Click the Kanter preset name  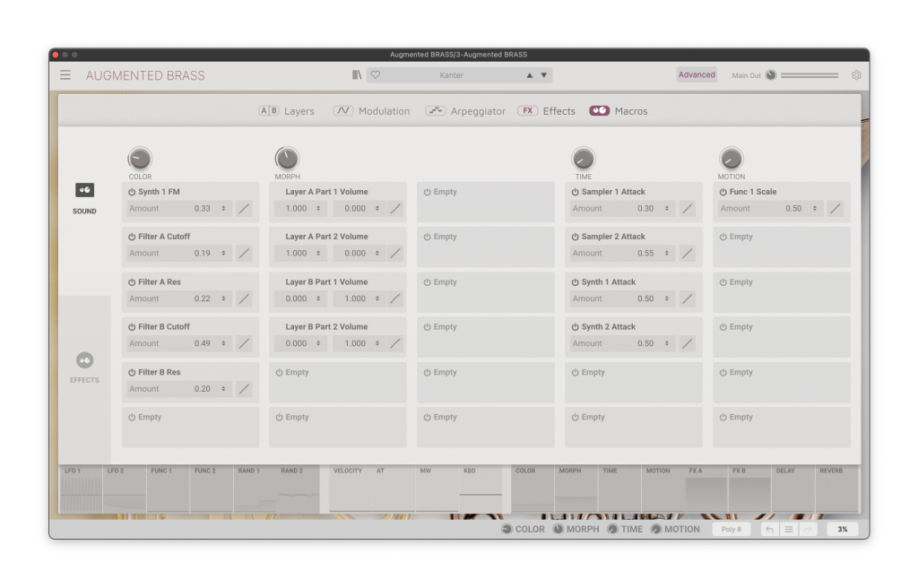tap(451, 75)
